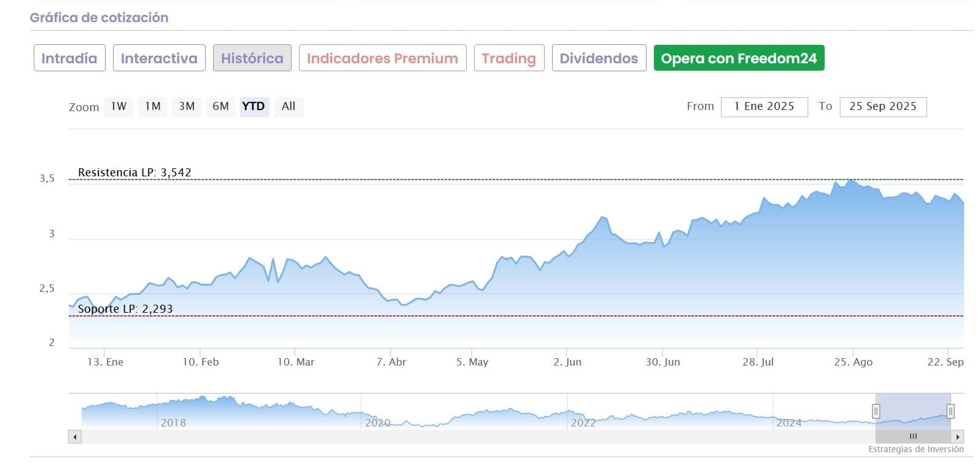Click the left range handle in navigator

click(x=876, y=411)
